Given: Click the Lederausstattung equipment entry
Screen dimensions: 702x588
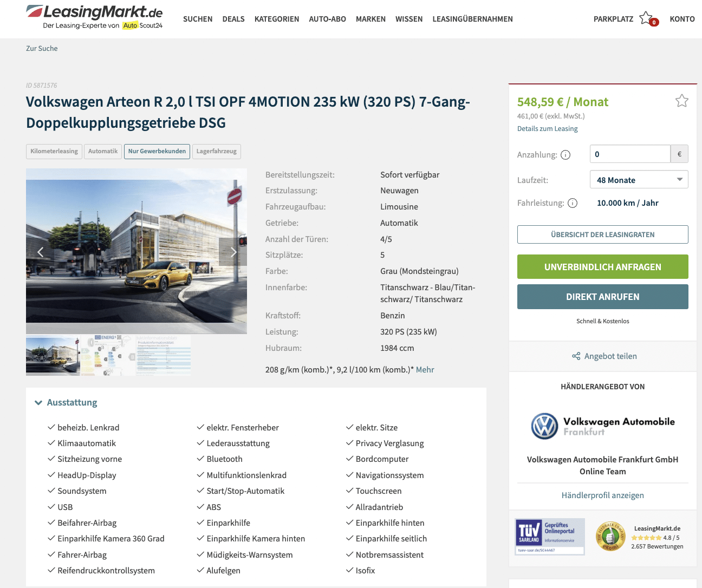Looking at the screenshot, I should coord(238,443).
